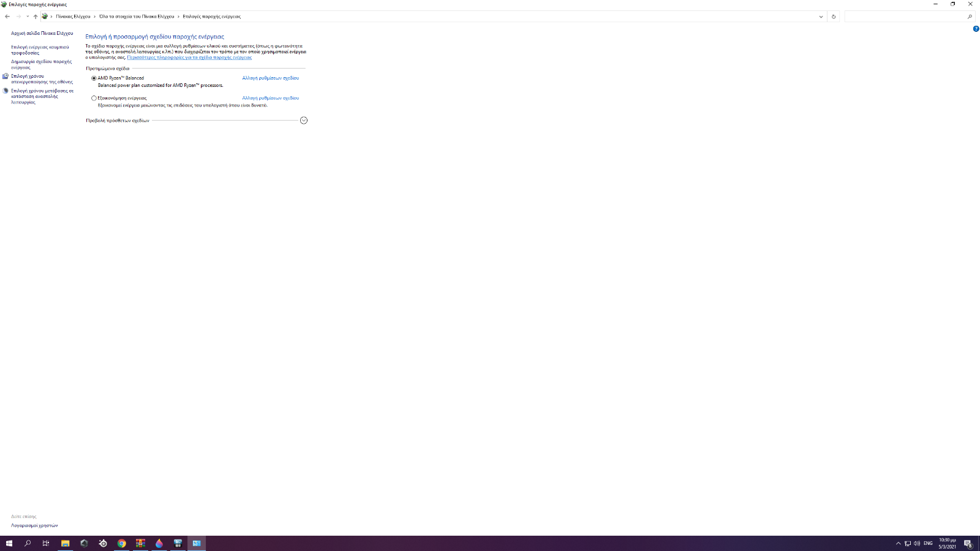The image size is (980, 551).
Task: Open the notification Action Center
Action: [x=968, y=543]
